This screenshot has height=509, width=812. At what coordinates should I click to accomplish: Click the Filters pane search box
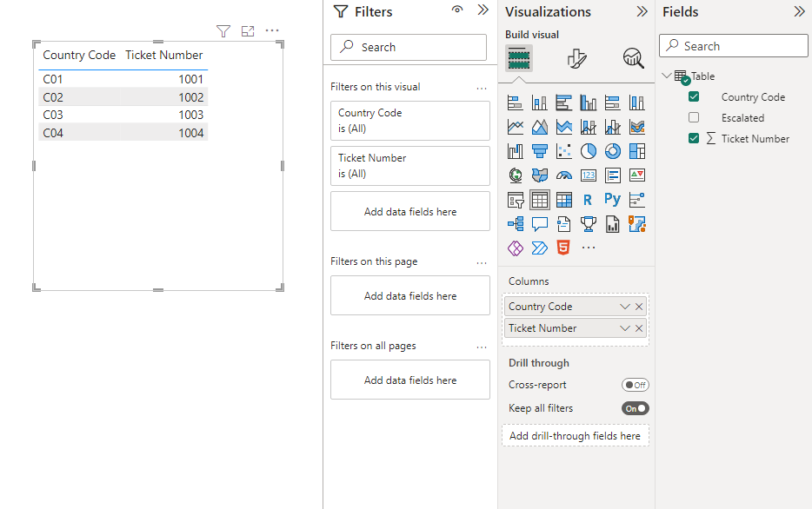409,47
